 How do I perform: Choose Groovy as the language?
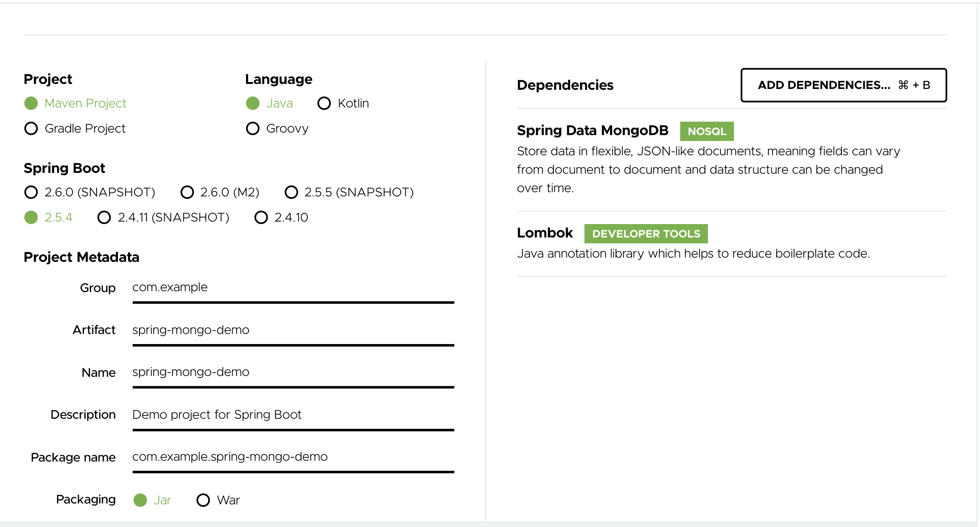click(253, 128)
